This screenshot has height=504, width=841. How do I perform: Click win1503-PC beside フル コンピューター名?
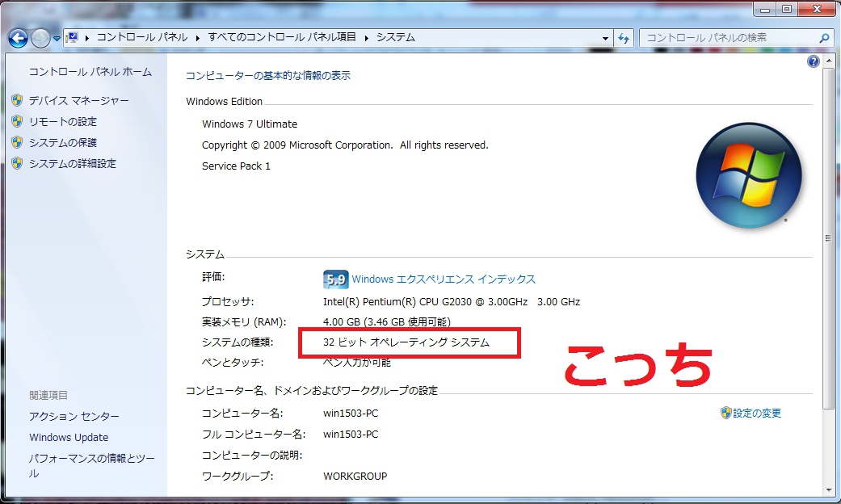351,435
